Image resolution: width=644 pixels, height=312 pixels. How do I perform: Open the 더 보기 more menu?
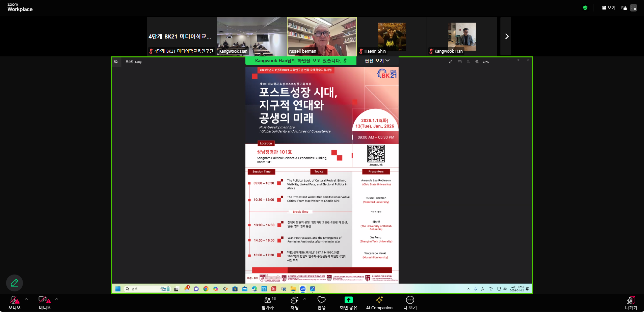pyautogui.click(x=410, y=303)
